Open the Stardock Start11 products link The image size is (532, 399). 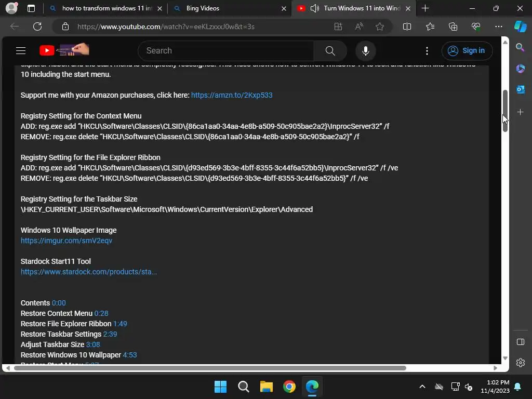pyautogui.click(x=88, y=272)
